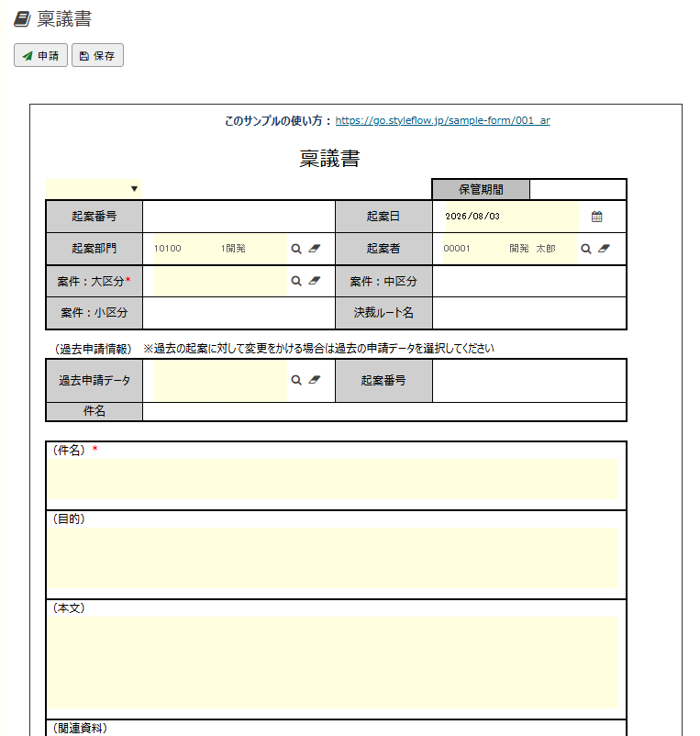
Task: Click the 申請 submit button
Action: point(40,55)
